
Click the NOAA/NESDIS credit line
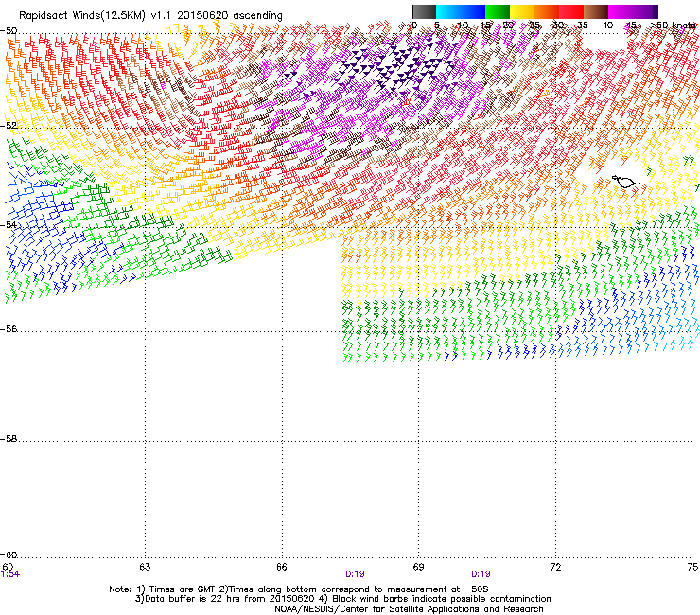(409, 609)
